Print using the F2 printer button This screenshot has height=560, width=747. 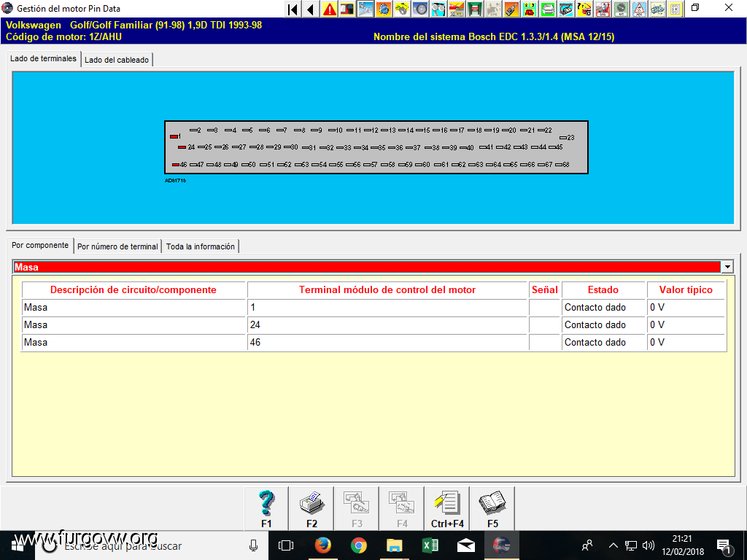point(311,508)
